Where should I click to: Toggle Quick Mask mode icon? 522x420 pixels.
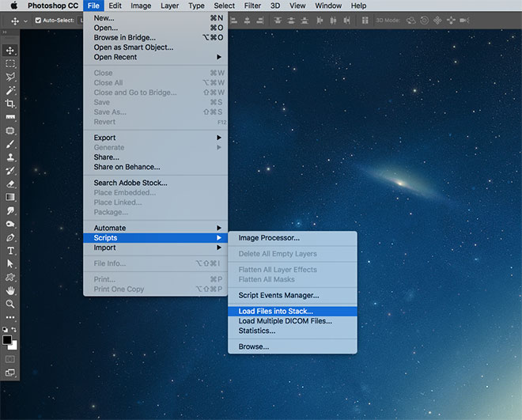coord(10,359)
